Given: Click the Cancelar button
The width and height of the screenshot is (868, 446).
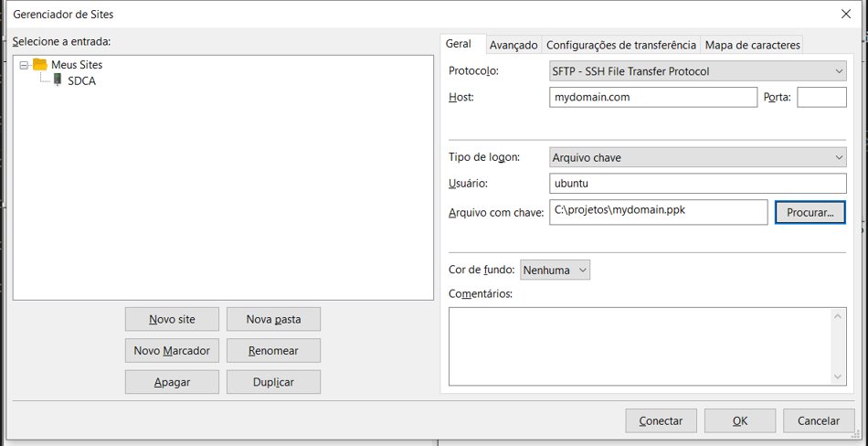Looking at the screenshot, I should 819,421.
